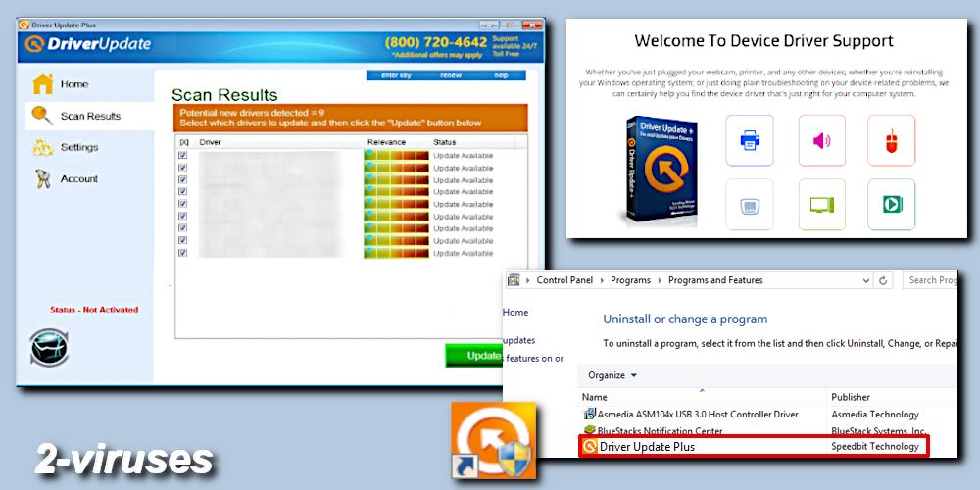
Task: Click the relevance bar of the first driver
Action: 396,156
